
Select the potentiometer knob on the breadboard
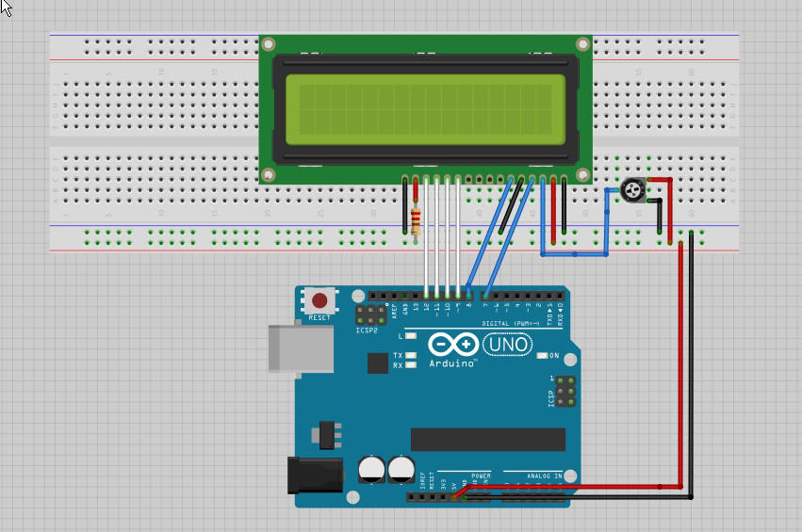633,191
